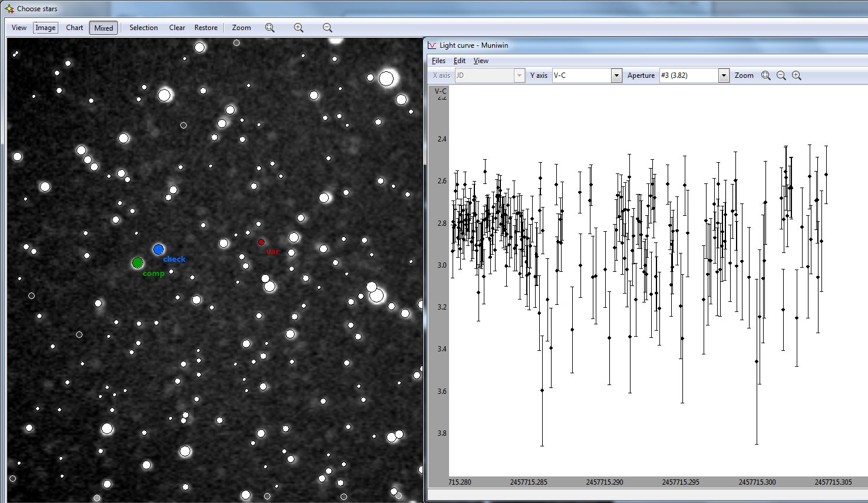The height and width of the screenshot is (503, 868).
Task: Open the X axis JD dropdown
Action: [519, 75]
